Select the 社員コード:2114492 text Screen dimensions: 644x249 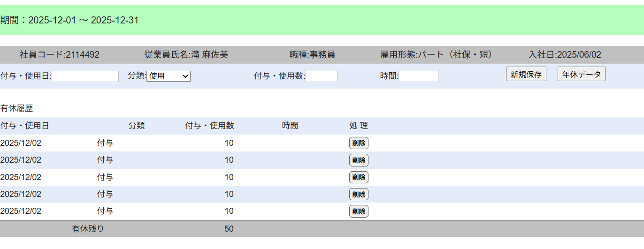(x=60, y=55)
